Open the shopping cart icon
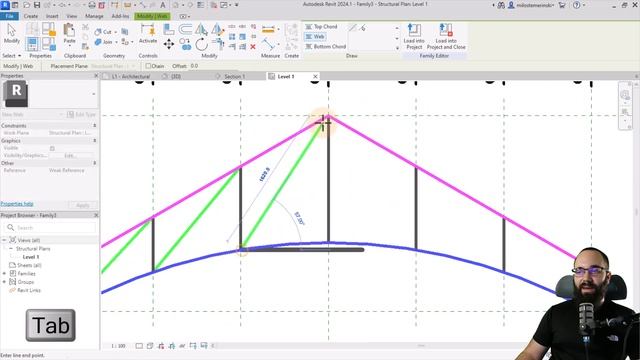 [x=562, y=5]
